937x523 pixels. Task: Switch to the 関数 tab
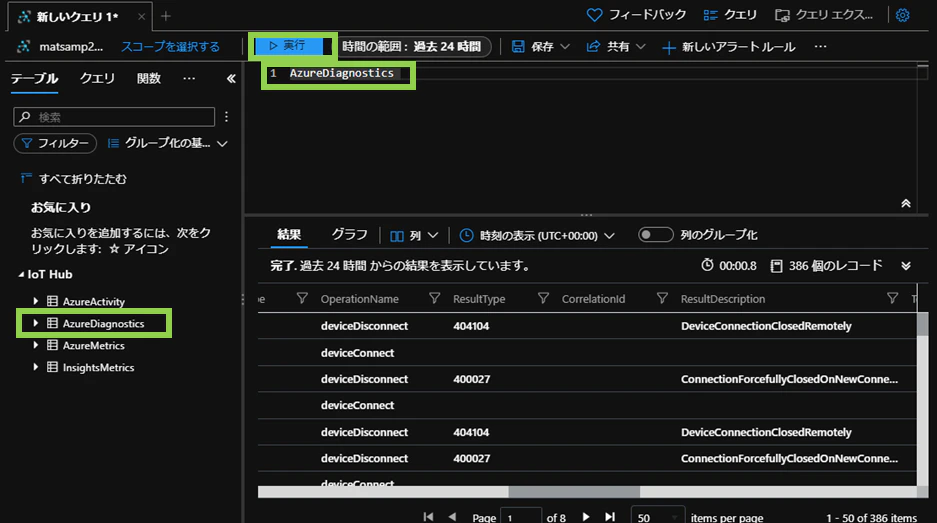point(149,78)
